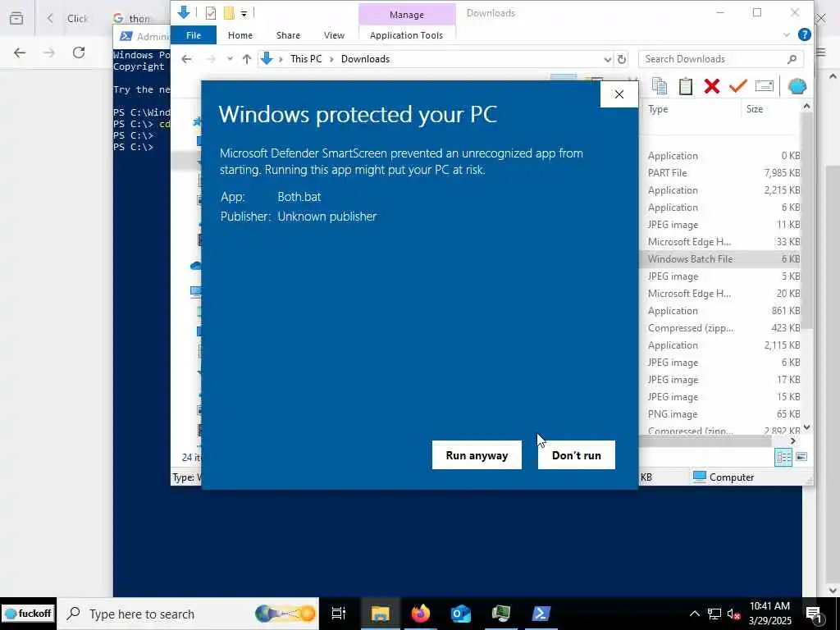Click scroll down arrow of file list

point(806,427)
